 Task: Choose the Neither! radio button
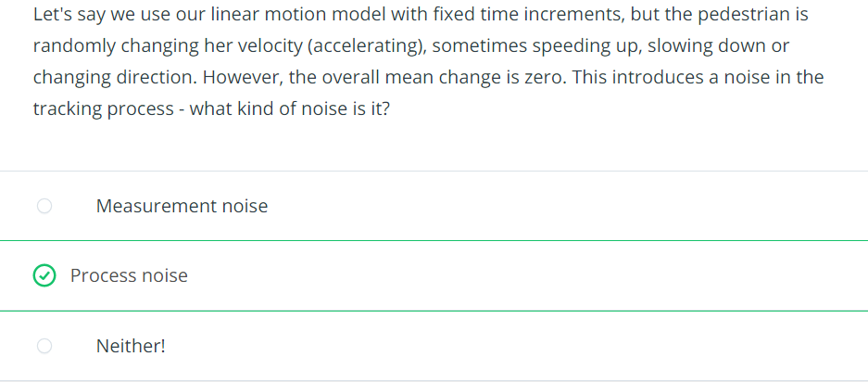point(44,346)
